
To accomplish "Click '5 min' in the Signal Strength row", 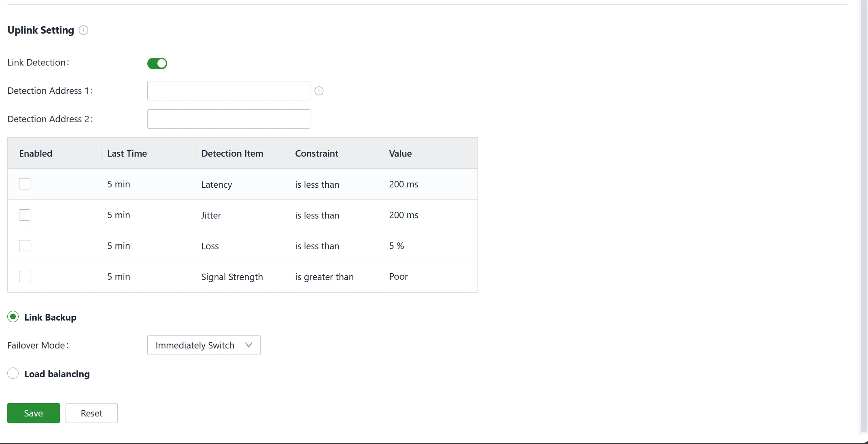I will click(119, 276).
